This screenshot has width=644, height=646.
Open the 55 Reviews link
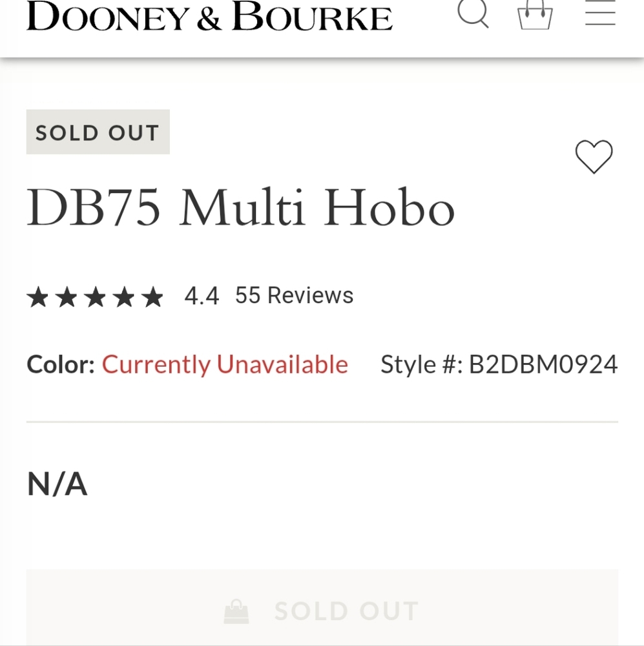[294, 295]
